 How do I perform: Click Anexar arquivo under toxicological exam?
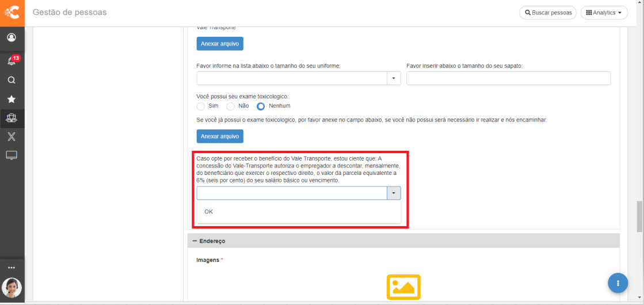point(220,136)
